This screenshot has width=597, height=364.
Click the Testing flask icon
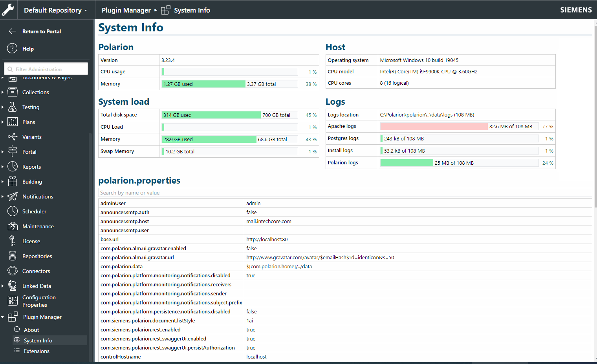(x=13, y=107)
